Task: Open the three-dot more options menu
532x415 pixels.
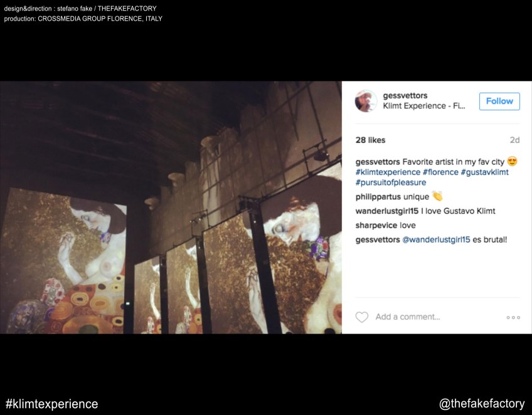Action: tap(513, 317)
